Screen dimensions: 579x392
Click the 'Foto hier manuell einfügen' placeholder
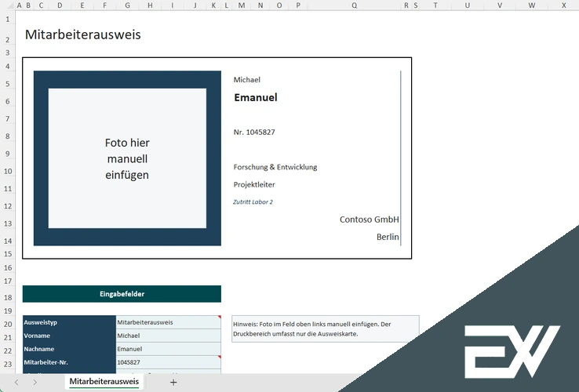pos(127,158)
